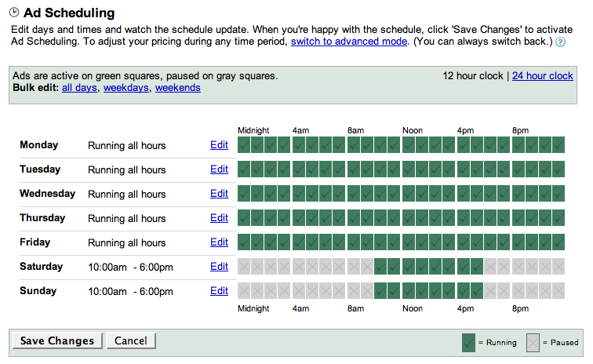This screenshot has height=364, width=593.
Task: Click Wednesday's Noon green checkmark square
Action: point(409,194)
